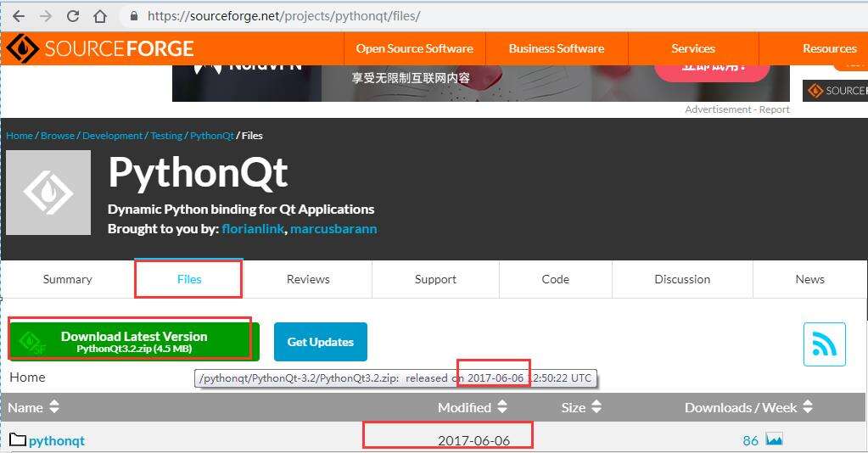The image size is (868, 453).
Task: Sort by Downloads / Week column arrows
Action: tap(808, 407)
